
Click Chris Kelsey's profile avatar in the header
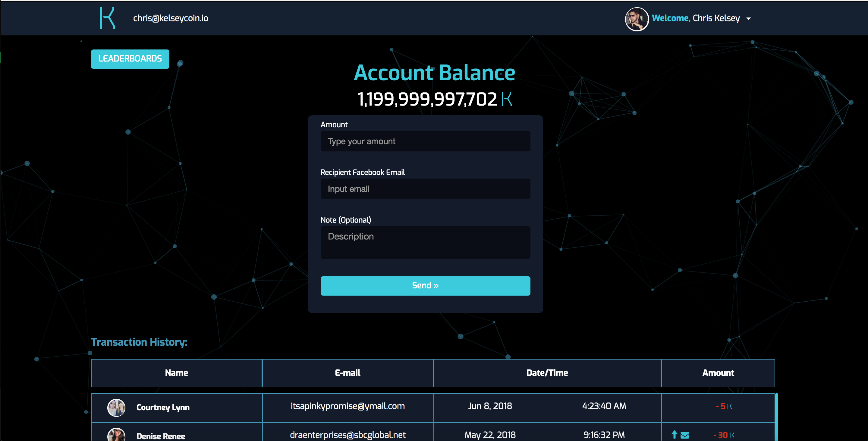637,19
